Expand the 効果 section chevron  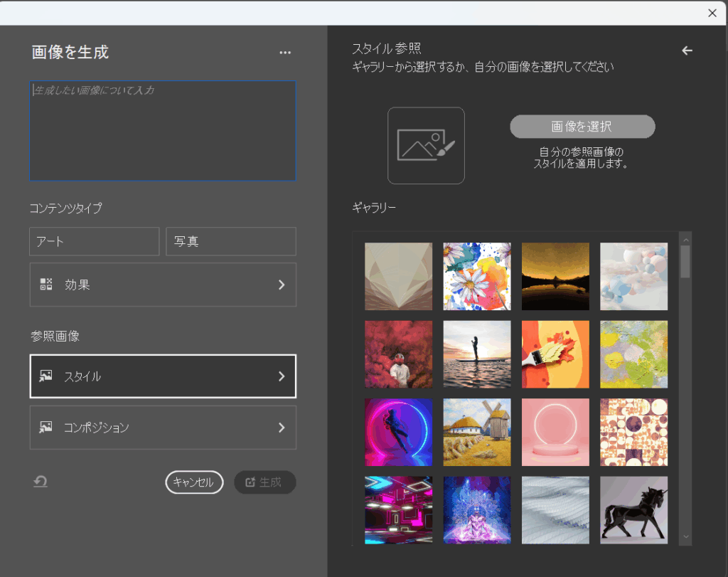282,285
